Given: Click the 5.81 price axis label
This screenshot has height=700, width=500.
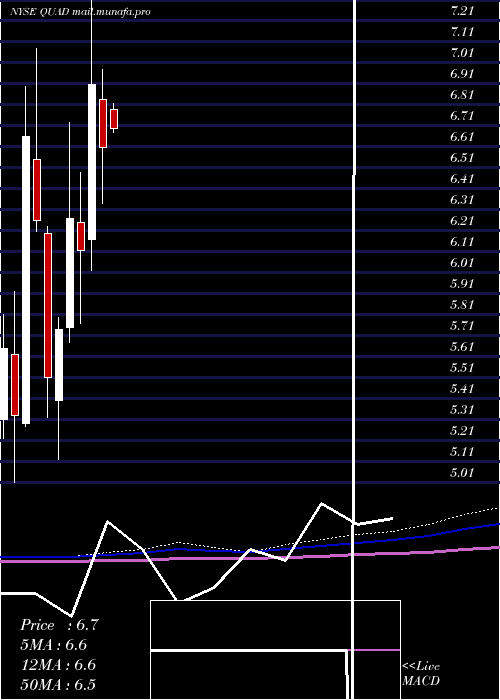Looking at the screenshot, I should click(x=462, y=305).
